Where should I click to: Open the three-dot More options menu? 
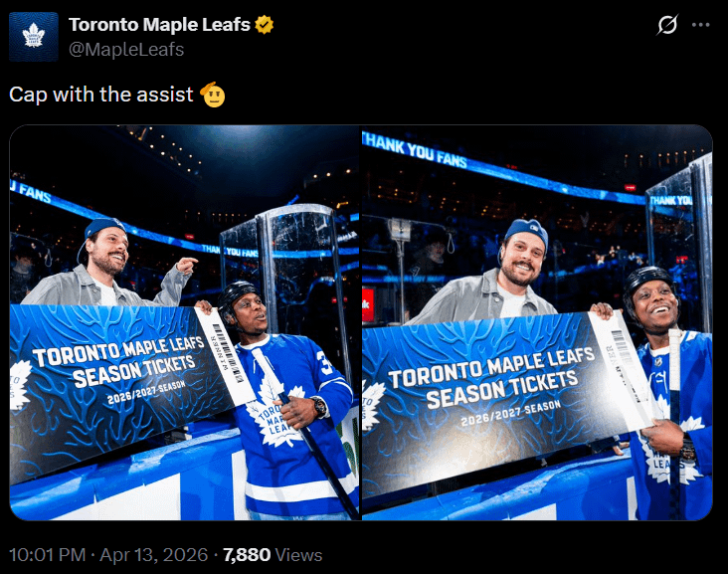tap(701, 26)
